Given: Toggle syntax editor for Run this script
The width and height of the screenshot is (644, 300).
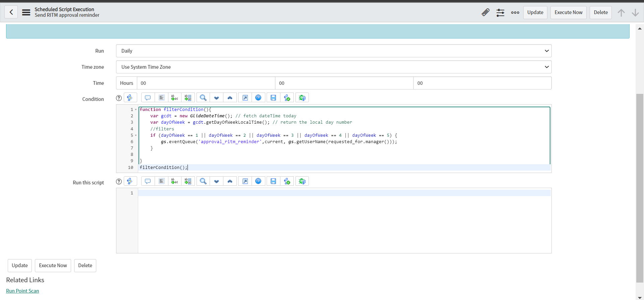Looking at the screenshot, I should click(130, 181).
